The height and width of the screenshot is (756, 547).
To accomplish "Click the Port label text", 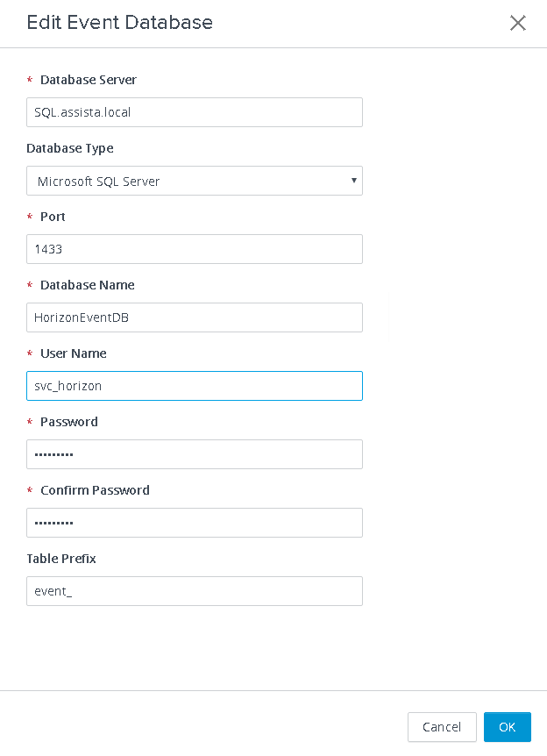I will point(53,217).
